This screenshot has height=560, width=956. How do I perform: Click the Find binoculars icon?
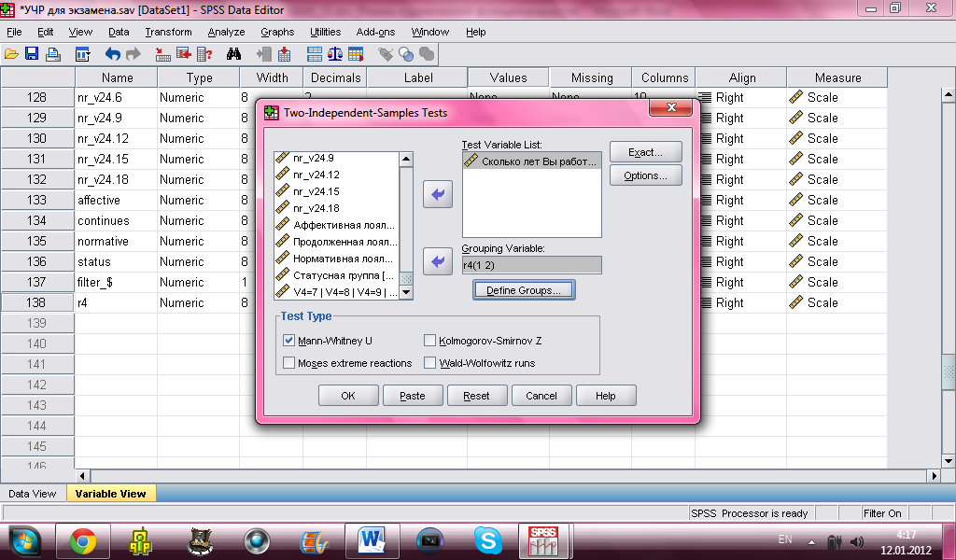tap(233, 54)
